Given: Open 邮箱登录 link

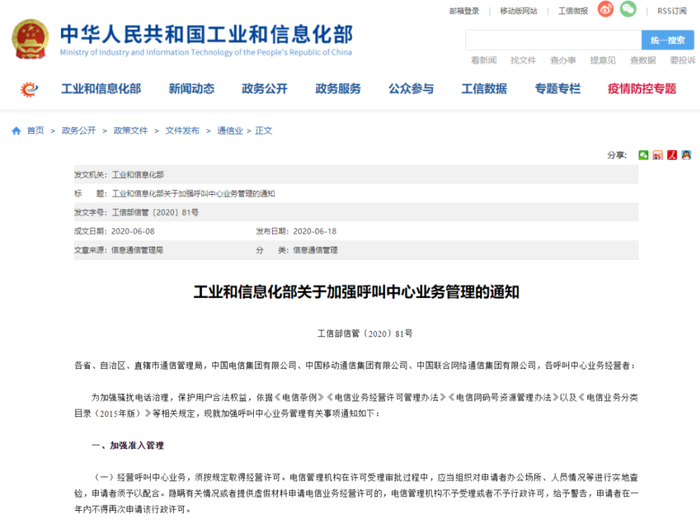Looking at the screenshot, I should coord(464,11).
